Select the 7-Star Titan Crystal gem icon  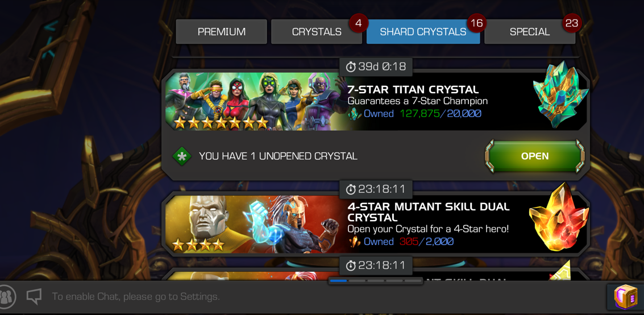[x=560, y=96]
